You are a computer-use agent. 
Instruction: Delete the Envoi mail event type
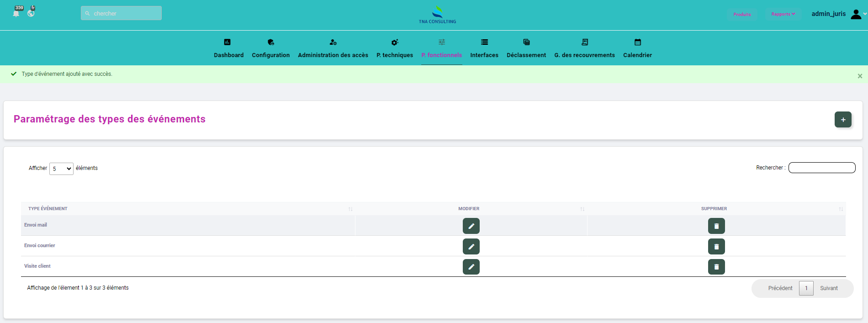point(716,226)
